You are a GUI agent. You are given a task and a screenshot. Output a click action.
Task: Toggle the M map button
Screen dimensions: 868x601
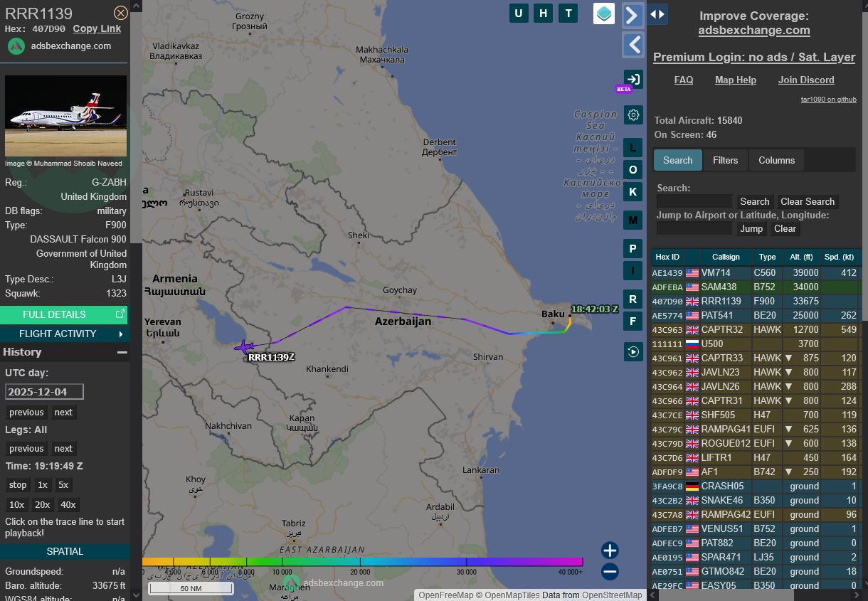[633, 220]
